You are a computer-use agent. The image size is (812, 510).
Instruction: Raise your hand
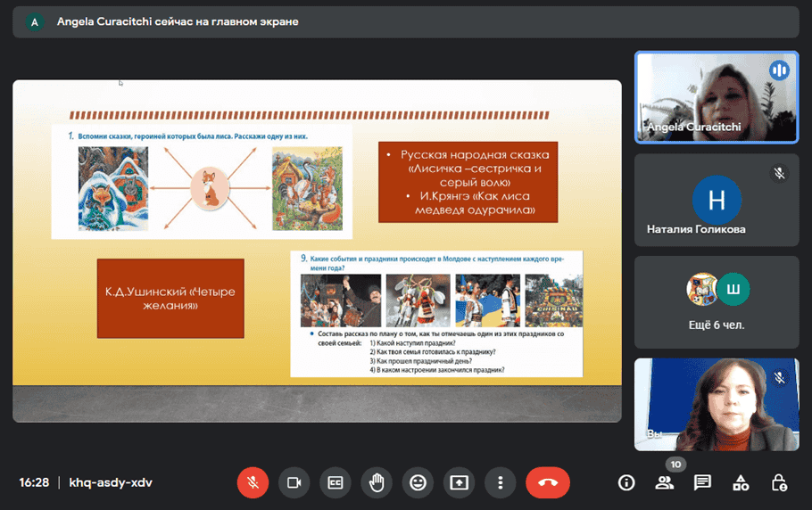(x=377, y=482)
